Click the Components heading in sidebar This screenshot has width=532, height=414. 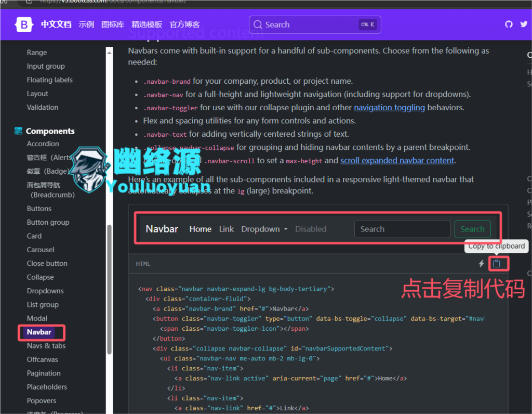click(x=50, y=131)
